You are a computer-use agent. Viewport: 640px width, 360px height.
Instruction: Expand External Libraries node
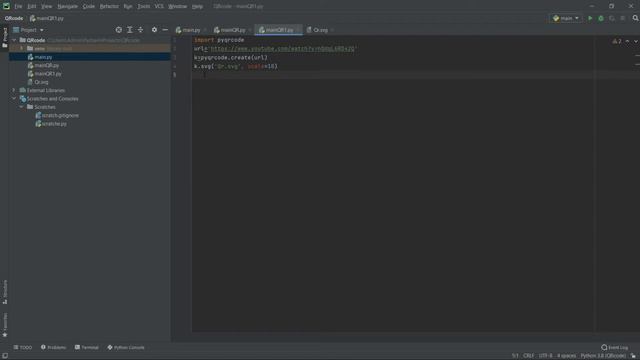click(x=14, y=90)
